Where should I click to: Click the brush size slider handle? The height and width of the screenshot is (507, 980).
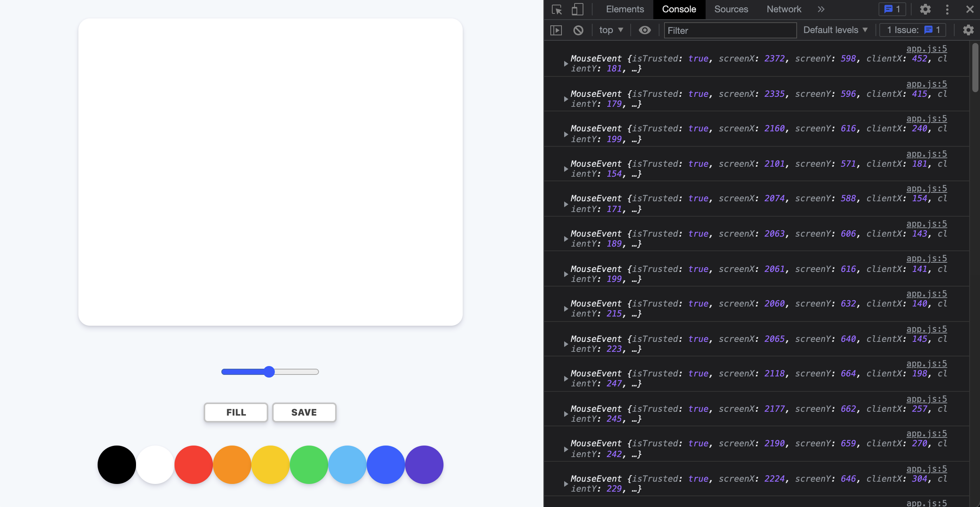click(x=269, y=372)
